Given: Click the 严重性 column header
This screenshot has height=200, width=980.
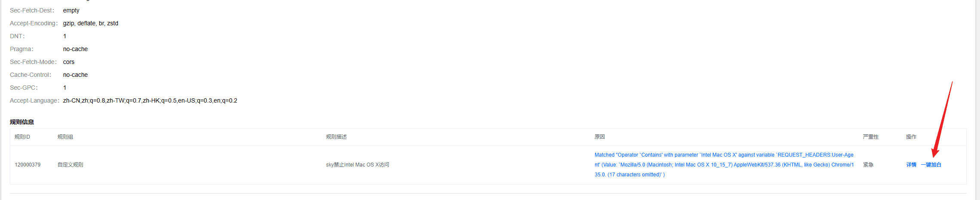Looking at the screenshot, I should click(870, 137).
